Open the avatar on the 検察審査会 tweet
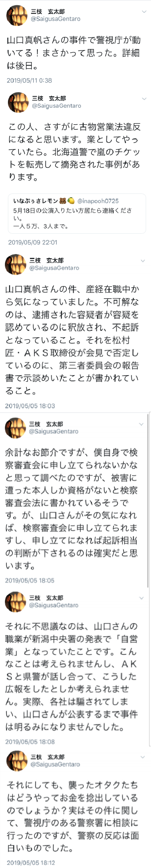 (x=15, y=428)
